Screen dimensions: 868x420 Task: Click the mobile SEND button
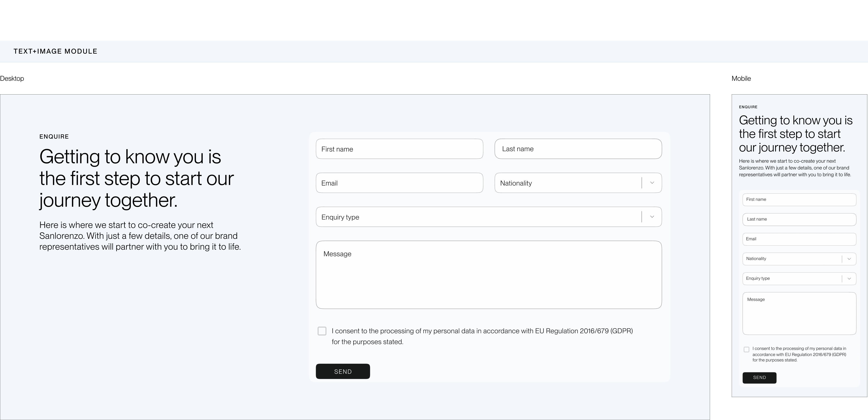759,377
